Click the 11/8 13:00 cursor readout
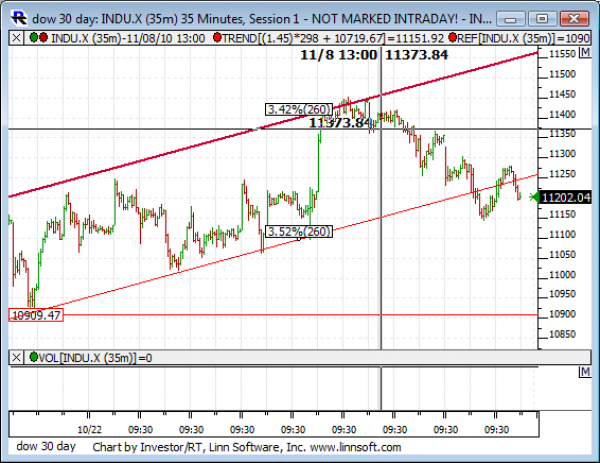This screenshot has width=600, height=463. point(339,55)
